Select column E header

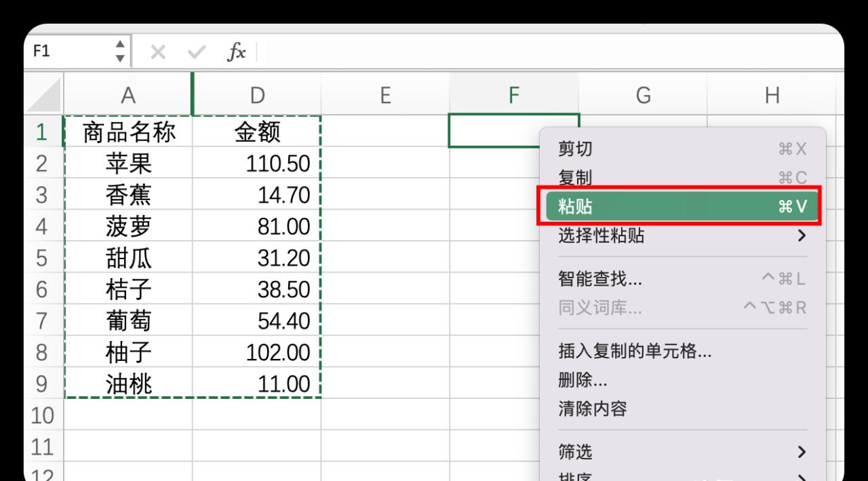pos(385,96)
